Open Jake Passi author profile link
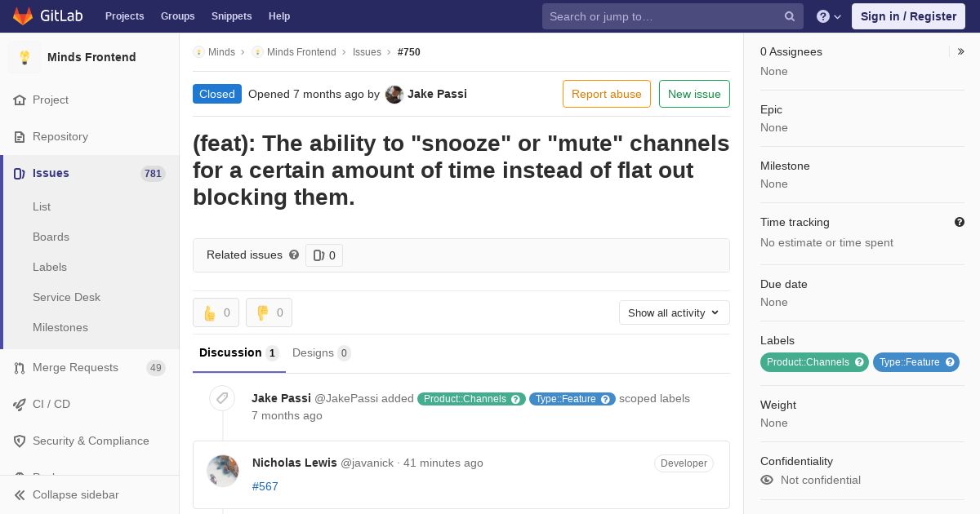The image size is (980, 514). tap(437, 94)
